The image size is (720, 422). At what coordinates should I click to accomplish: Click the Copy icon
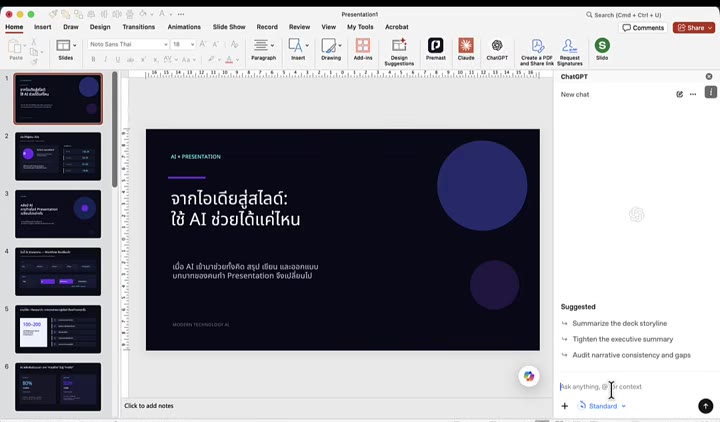click(34, 51)
